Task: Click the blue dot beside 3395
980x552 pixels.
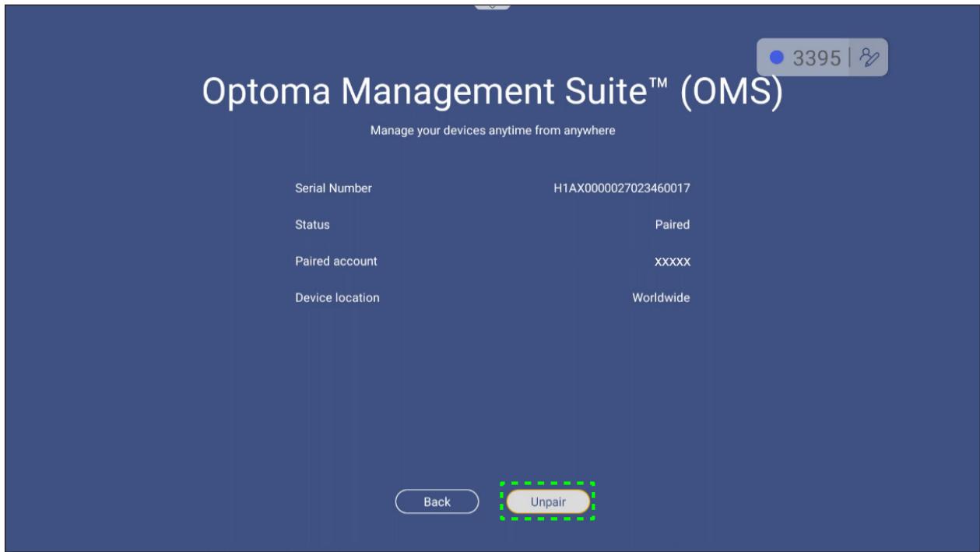Action: point(776,58)
